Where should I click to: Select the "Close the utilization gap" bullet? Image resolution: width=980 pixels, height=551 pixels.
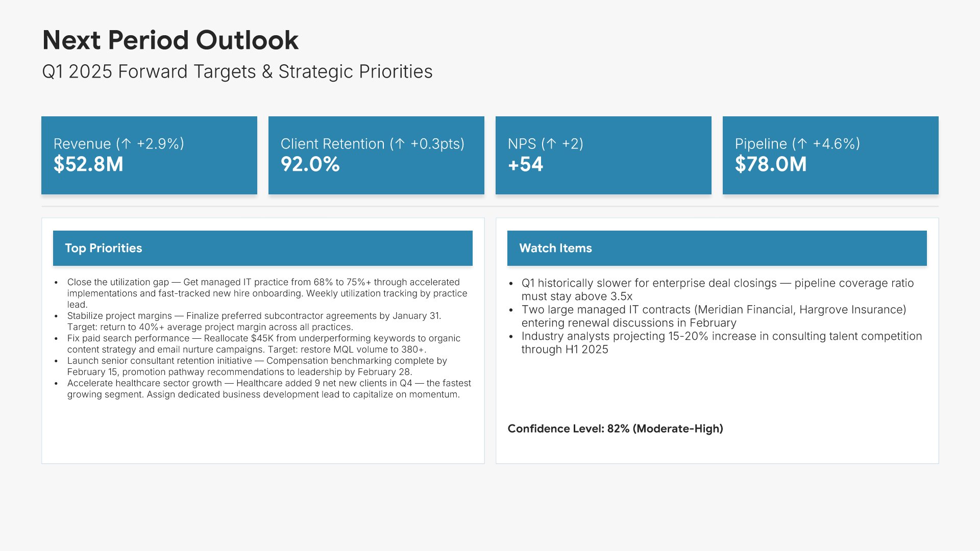(x=265, y=293)
